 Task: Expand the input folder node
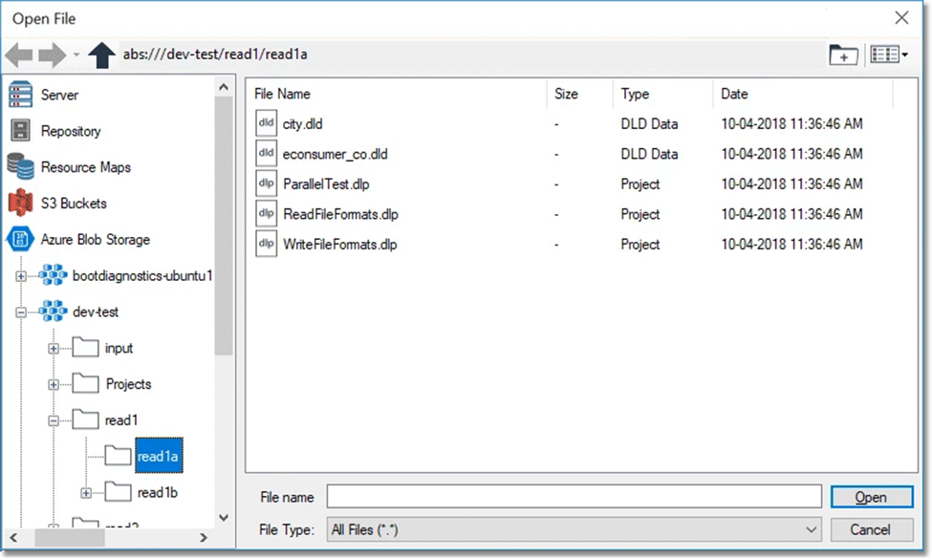pos(54,349)
